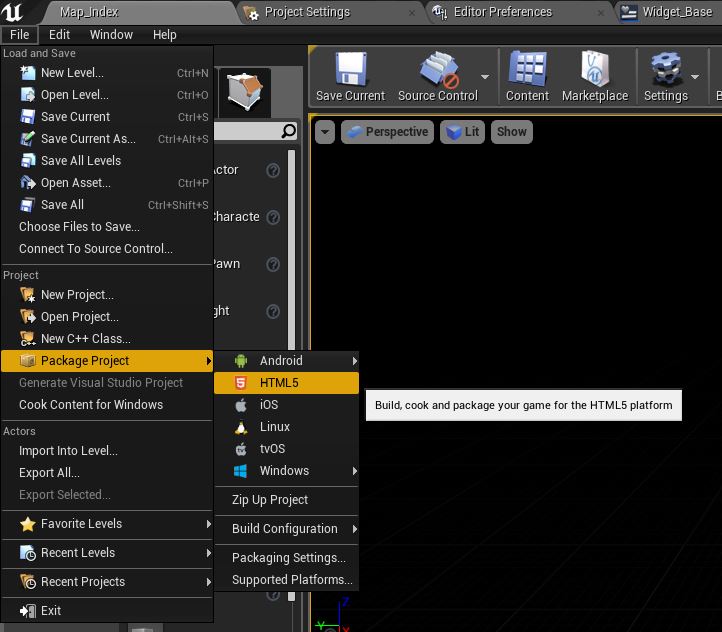
Task: Select HTML5 packaging platform
Action: pyautogui.click(x=286, y=383)
